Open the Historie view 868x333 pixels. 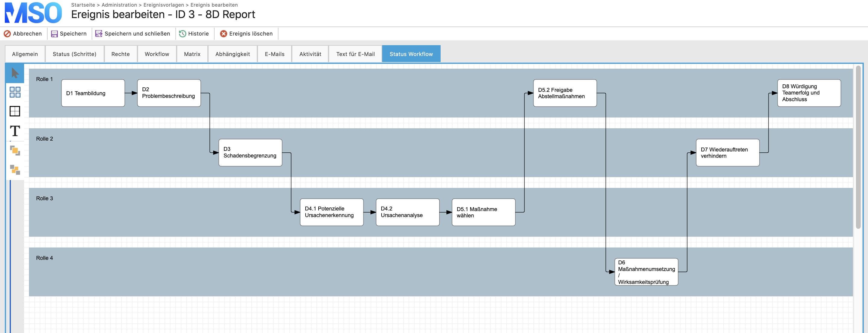[x=194, y=34]
